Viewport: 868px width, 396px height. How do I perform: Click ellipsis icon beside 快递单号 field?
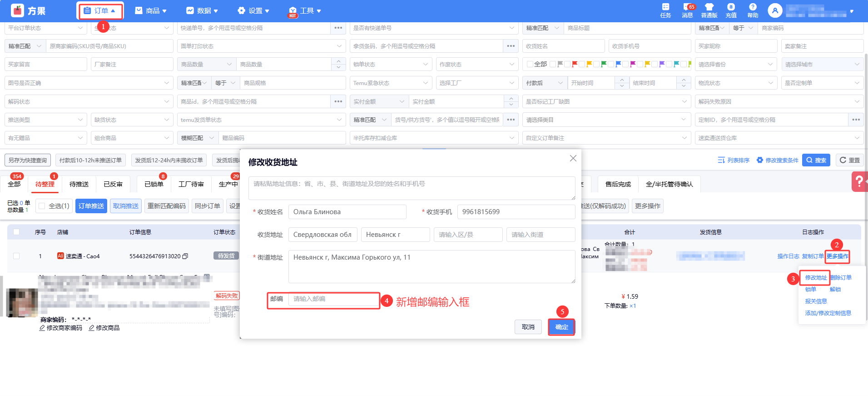click(338, 28)
